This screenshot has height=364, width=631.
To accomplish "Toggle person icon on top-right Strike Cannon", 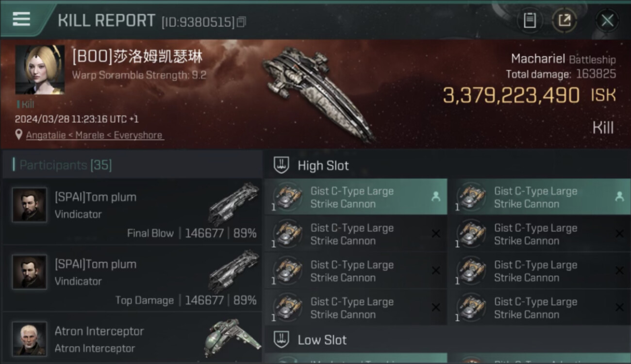I will [x=619, y=196].
